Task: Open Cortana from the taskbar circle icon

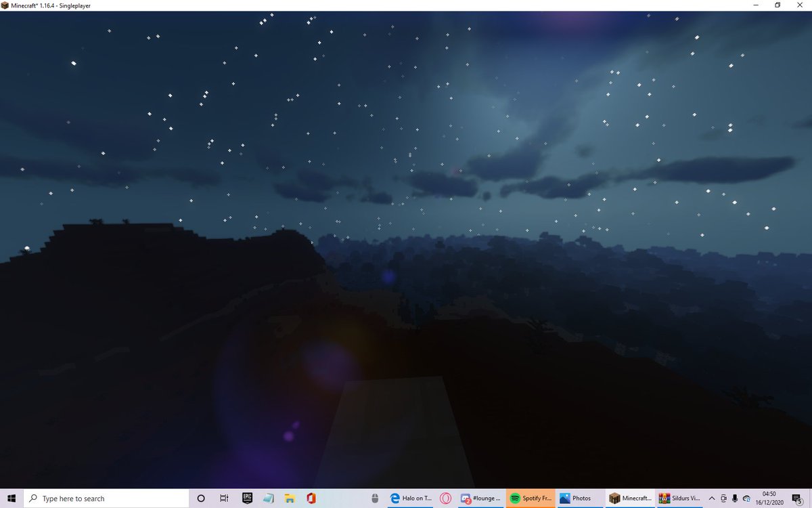Action: click(201, 499)
